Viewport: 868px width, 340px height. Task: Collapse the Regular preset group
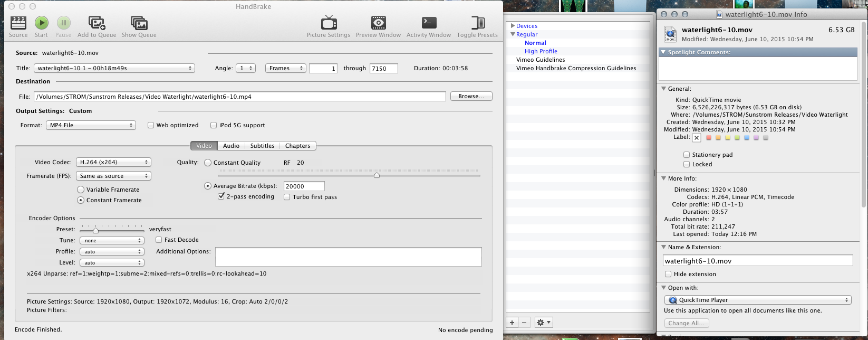[x=513, y=34]
